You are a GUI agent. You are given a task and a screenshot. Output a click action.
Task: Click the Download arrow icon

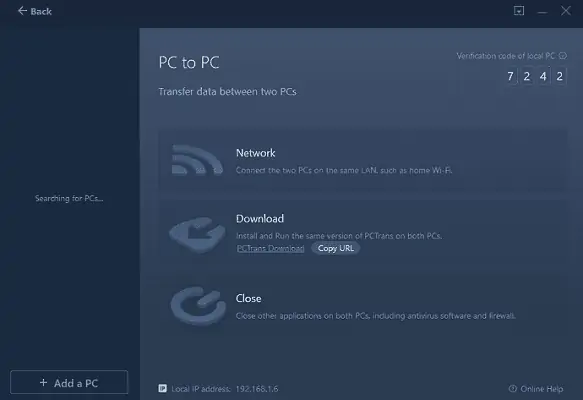pyautogui.click(x=197, y=235)
